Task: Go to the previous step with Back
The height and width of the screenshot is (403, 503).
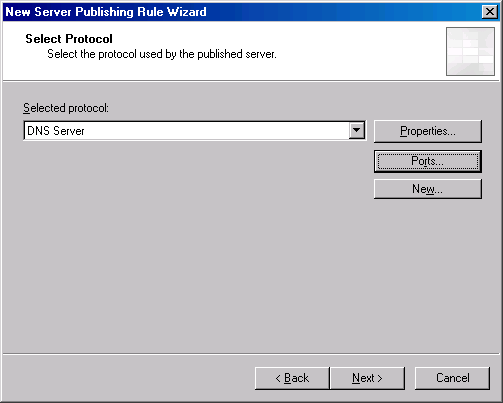Action: click(x=292, y=378)
